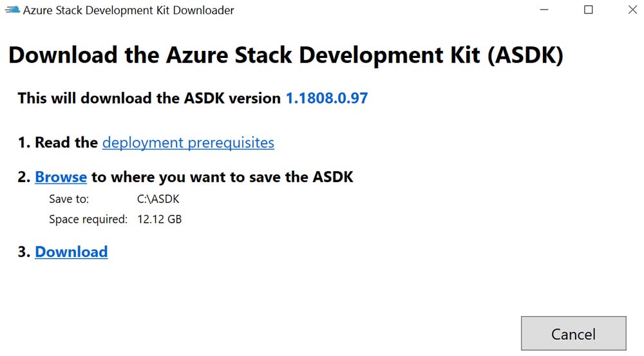This screenshot has height=356, width=644.
Task: Click "This will download the ASDK version" text
Action: (x=149, y=98)
